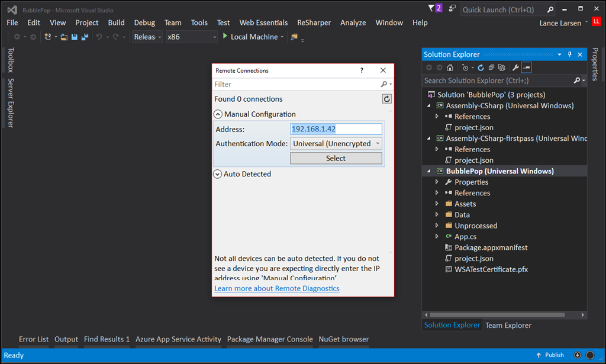Click the Collapse All icon in Solution Explorer
Viewport: 606px width, 364px height.
[x=491, y=67]
